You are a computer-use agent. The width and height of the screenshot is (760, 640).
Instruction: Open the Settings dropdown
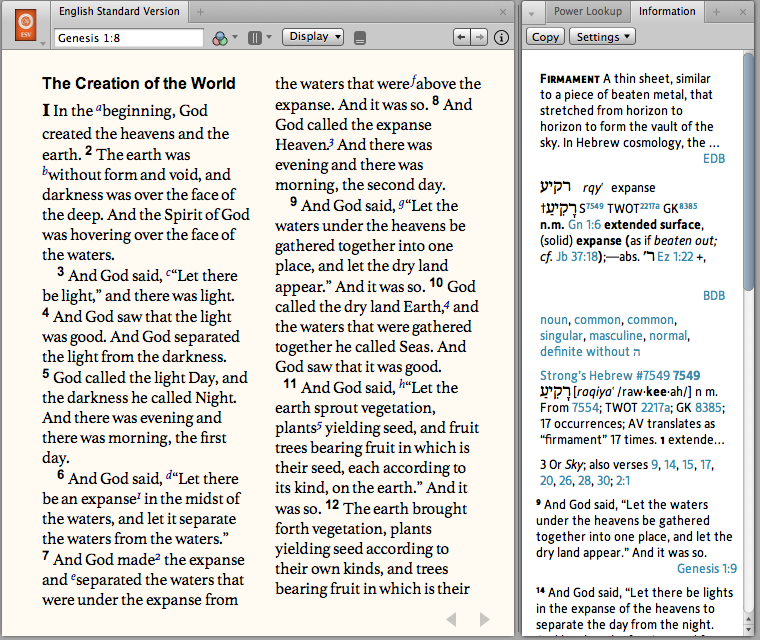(x=602, y=37)
